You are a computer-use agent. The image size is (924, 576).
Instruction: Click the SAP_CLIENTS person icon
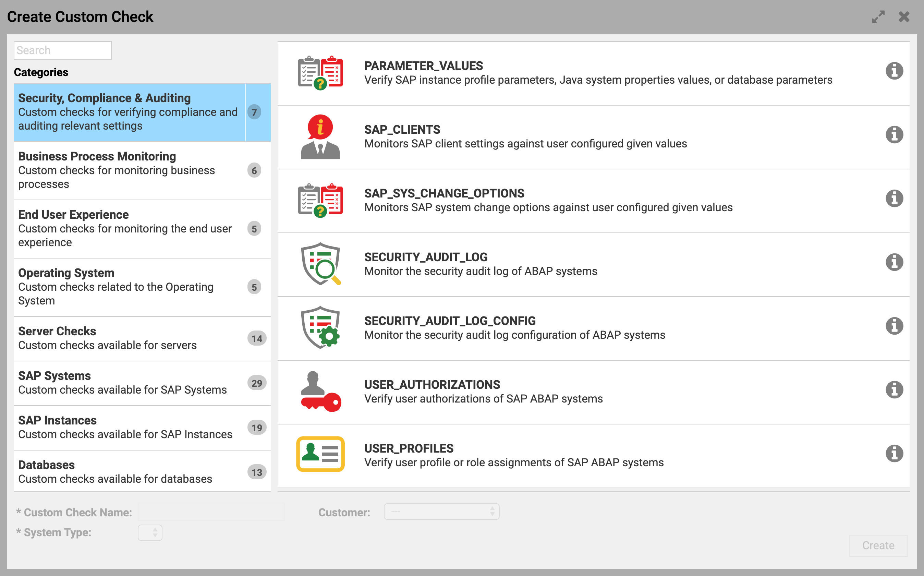(x=320, y=136)
